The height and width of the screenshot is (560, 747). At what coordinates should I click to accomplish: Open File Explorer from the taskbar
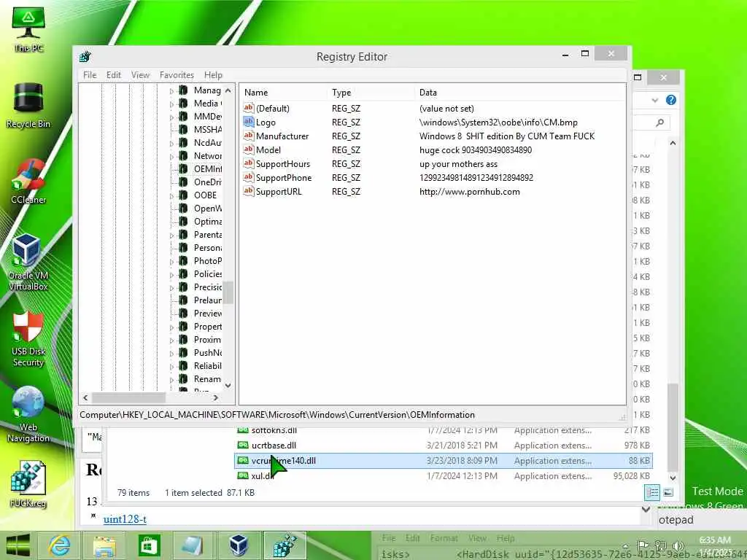tap(104, 545)
